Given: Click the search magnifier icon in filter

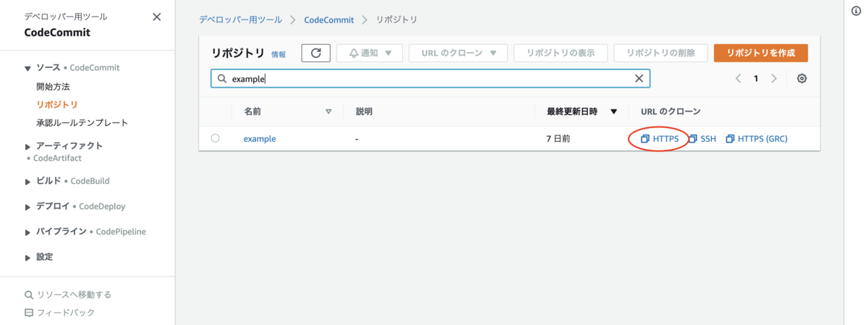Looking at the screenshot, I should coord(222,78).
